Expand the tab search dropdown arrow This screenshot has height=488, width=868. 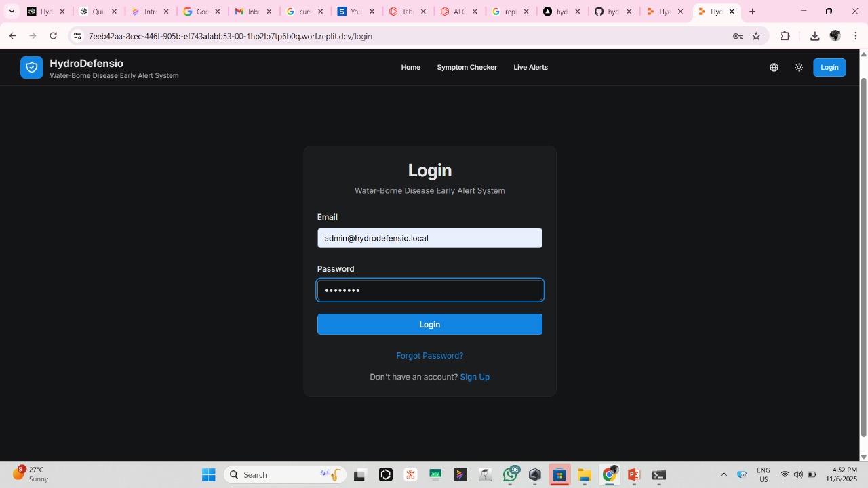(x=12, y=12)
